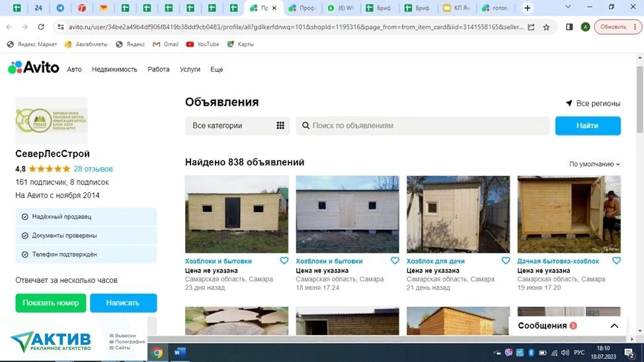Screen dimensions: 644x362
Task: Add Дачная бытовка-хозблок to favorites
Action: pyautogui.click(x=616, y=261)
